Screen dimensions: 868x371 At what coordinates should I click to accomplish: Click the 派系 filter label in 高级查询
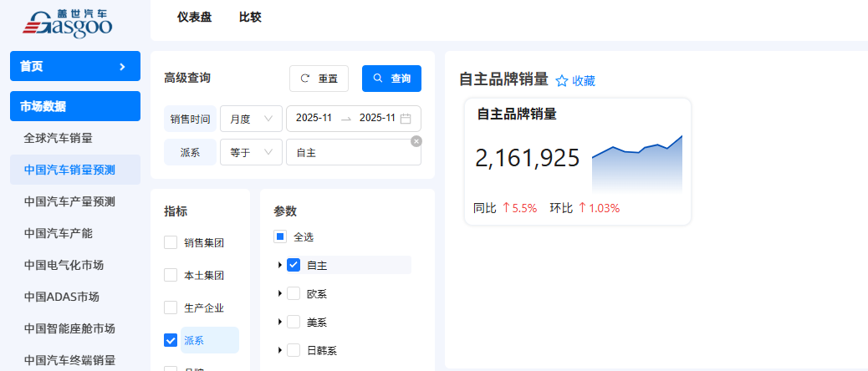tap(190, 152)
